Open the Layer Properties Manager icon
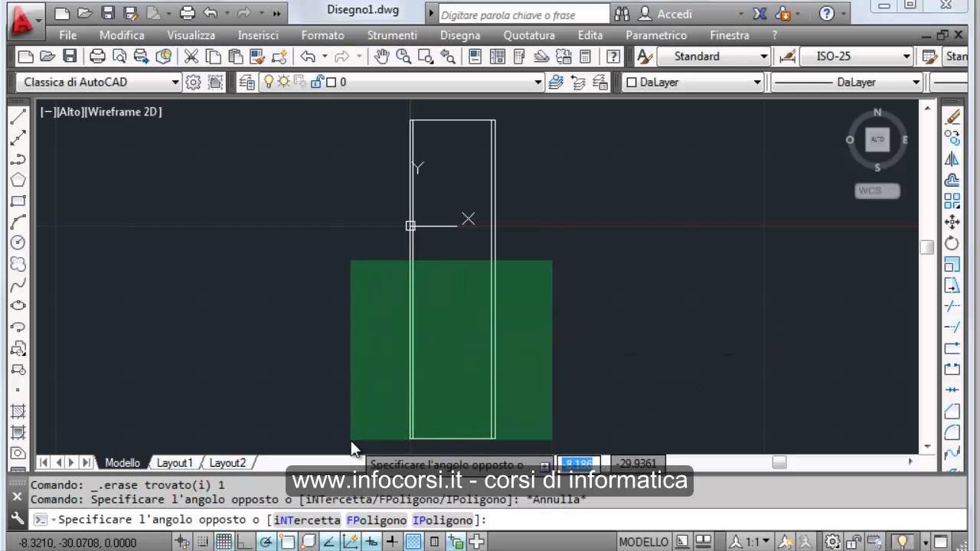Screen dimensions: 980x551 click(x=247, y=82)
